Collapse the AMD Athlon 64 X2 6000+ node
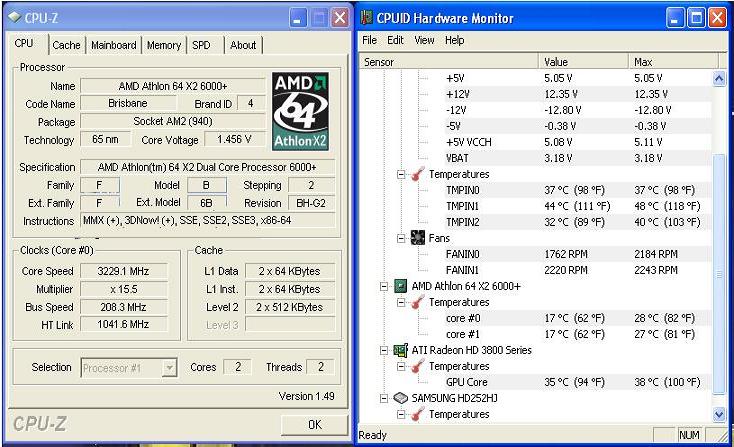 click(385, 286)
